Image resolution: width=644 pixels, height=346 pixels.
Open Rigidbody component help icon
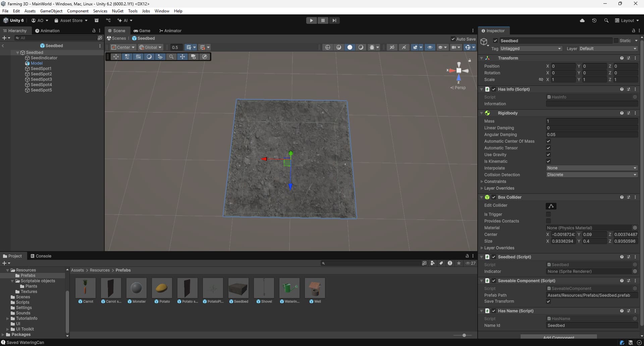pos(622,113)
